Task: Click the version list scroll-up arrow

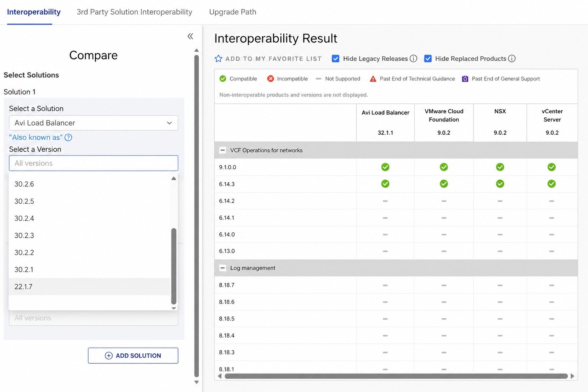Action: (x=174, y=178)
